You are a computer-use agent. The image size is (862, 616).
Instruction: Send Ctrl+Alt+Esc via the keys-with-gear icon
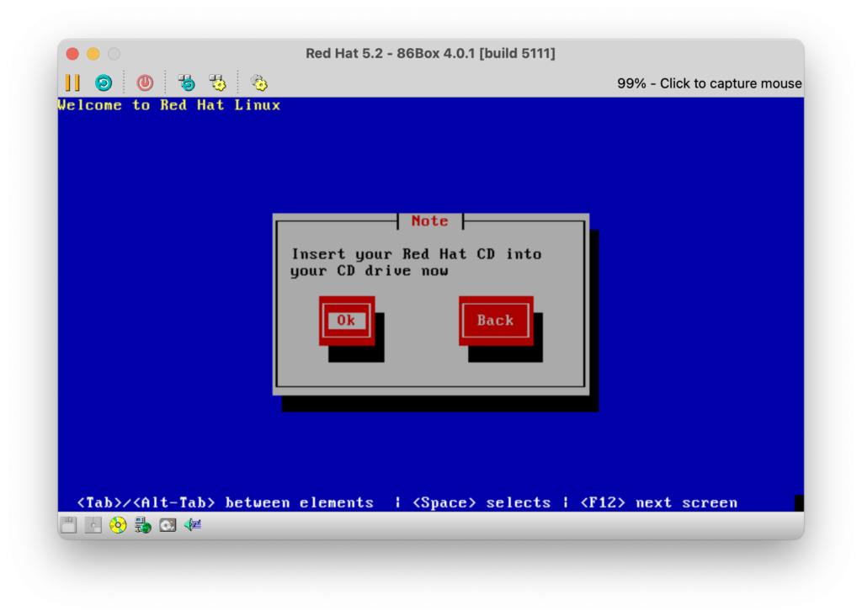click(218, 83)
